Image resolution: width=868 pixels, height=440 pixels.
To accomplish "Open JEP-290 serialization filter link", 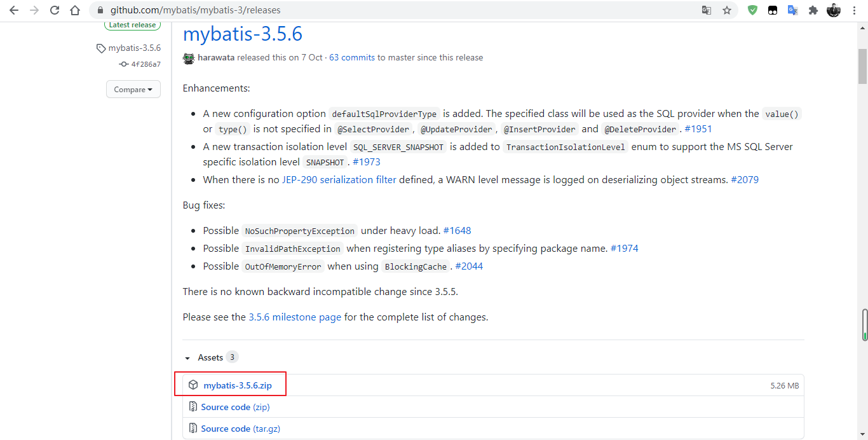I will tap(339, 180).
